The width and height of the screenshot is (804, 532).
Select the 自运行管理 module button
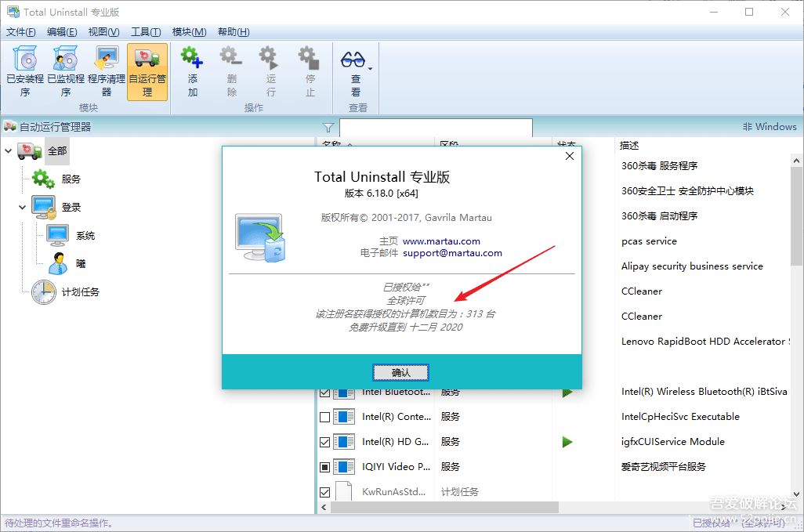[x=147, y=72]
